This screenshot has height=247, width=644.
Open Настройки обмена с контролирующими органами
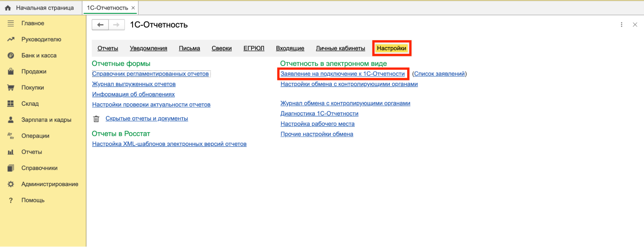coord(349,84)
